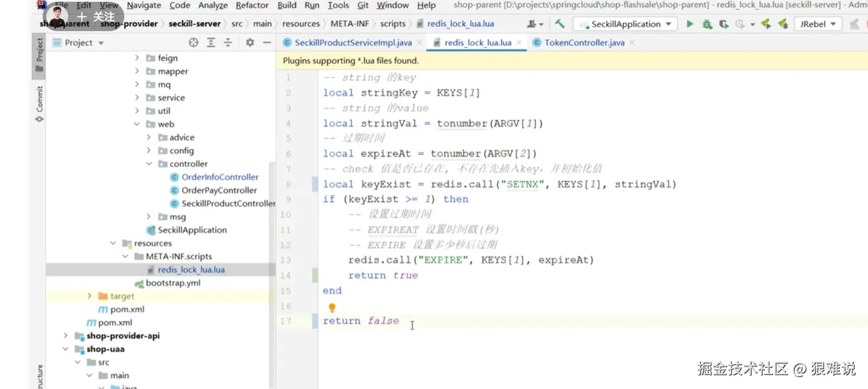
Task: Open the Navigate menu
Action: (144, 5)
